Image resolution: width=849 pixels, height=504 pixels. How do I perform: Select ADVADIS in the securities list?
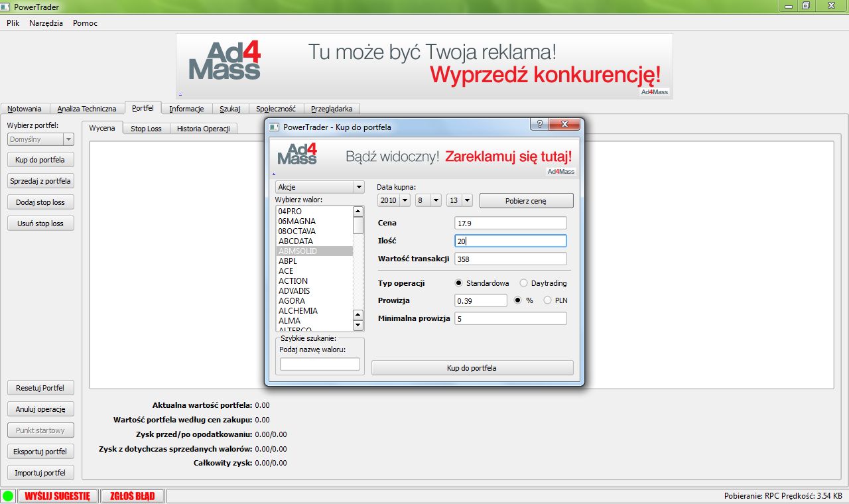click(x=314, y=291)
